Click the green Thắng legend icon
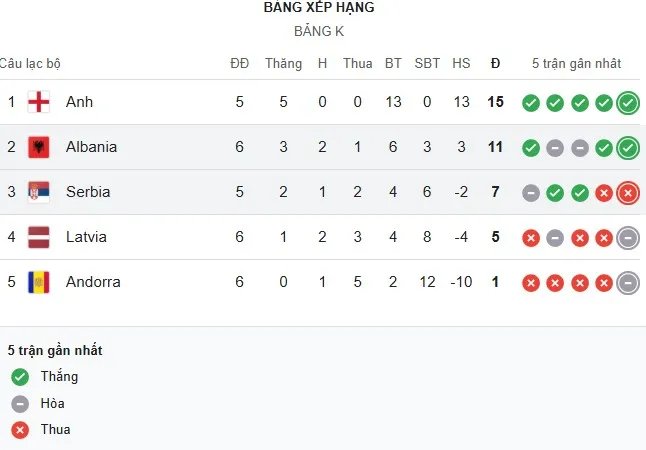The image size is (646, 450). tap(20, 377)
